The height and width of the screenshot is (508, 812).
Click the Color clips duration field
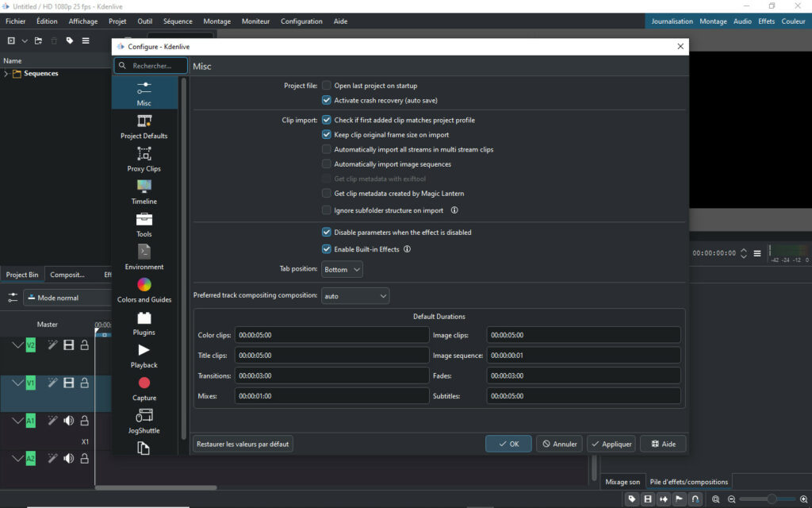coord(332,335)
